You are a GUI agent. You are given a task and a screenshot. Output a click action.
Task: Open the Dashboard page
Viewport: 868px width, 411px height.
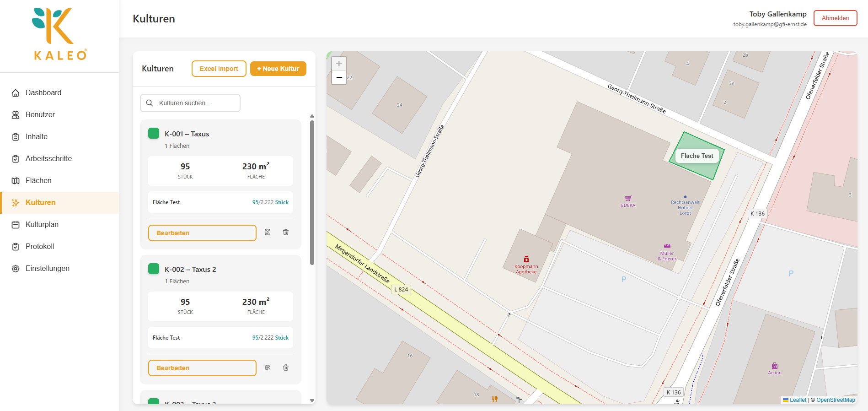[x=43, y=93]
